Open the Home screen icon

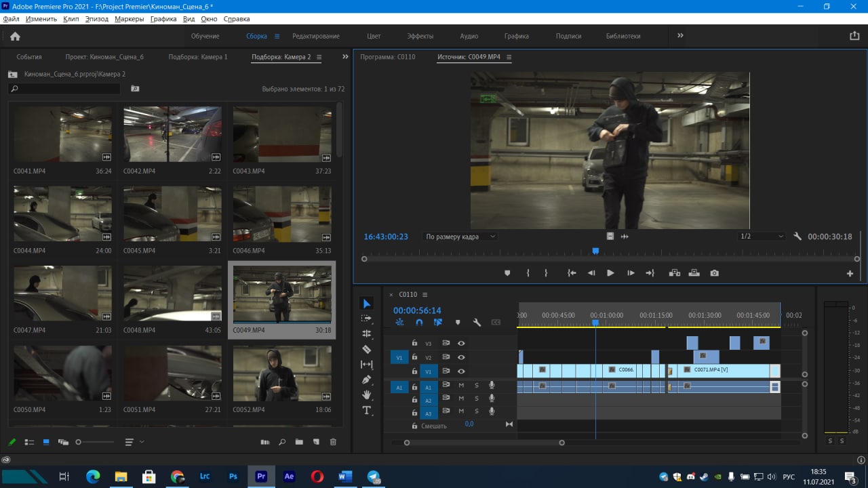point(15,36)
